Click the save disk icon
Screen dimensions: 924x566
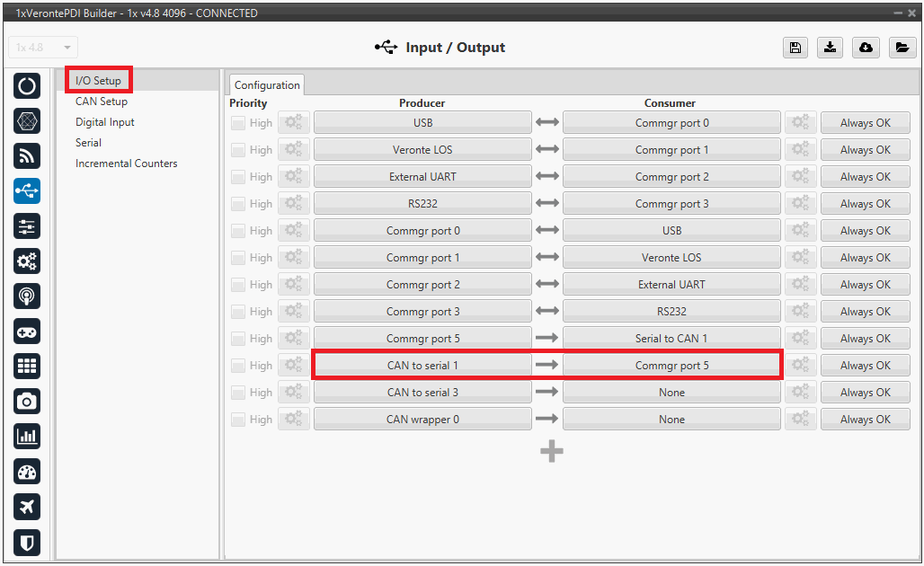[x=795, y=49]
